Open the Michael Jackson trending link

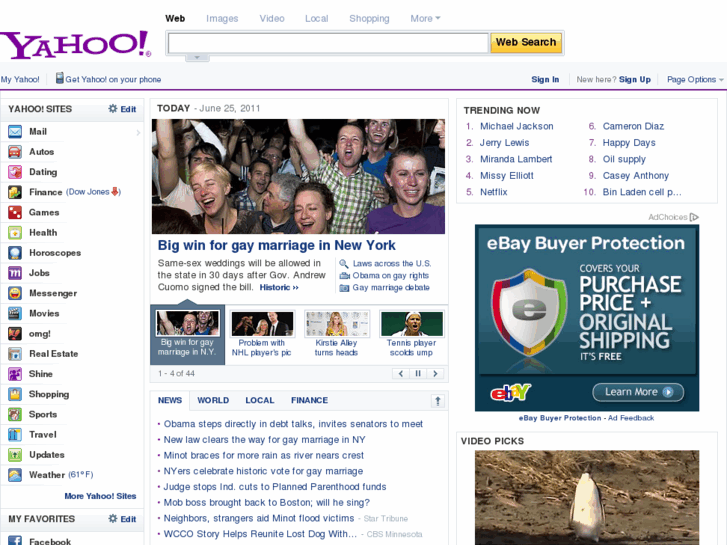click(517, 126)
